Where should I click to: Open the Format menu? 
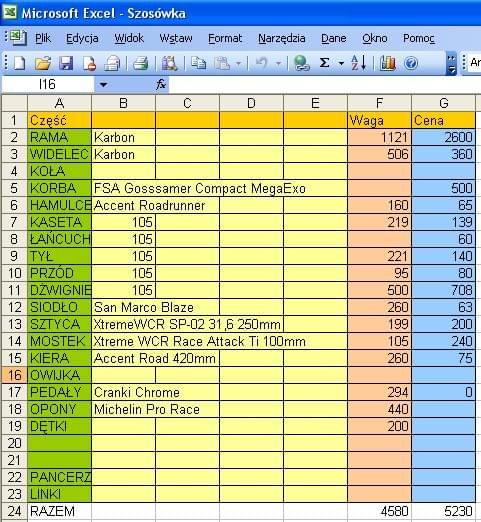225,38
